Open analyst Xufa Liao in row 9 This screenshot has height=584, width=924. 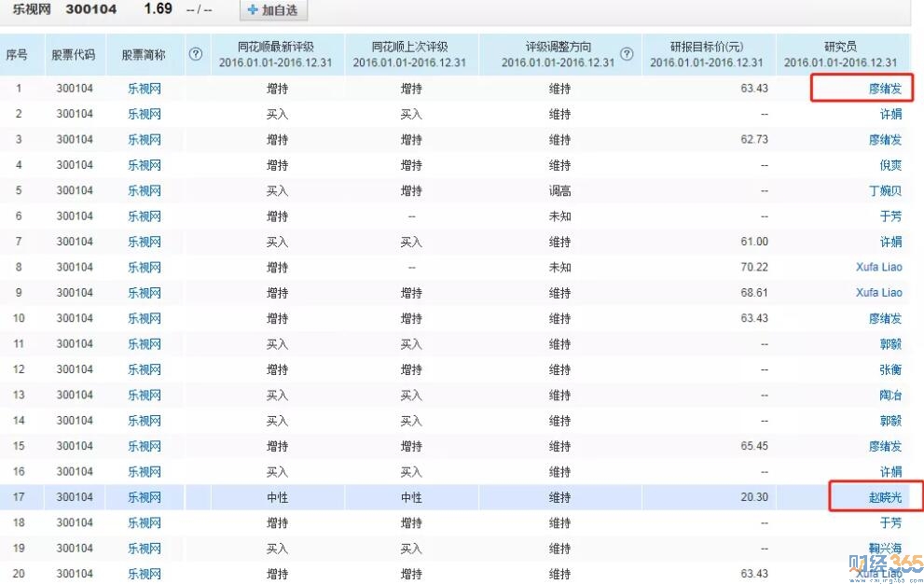point(878,293)
